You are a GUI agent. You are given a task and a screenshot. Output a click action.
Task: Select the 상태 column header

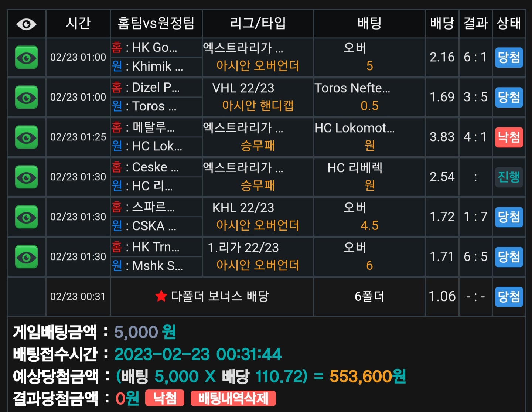pyautogui.click(x=509, y=23)
